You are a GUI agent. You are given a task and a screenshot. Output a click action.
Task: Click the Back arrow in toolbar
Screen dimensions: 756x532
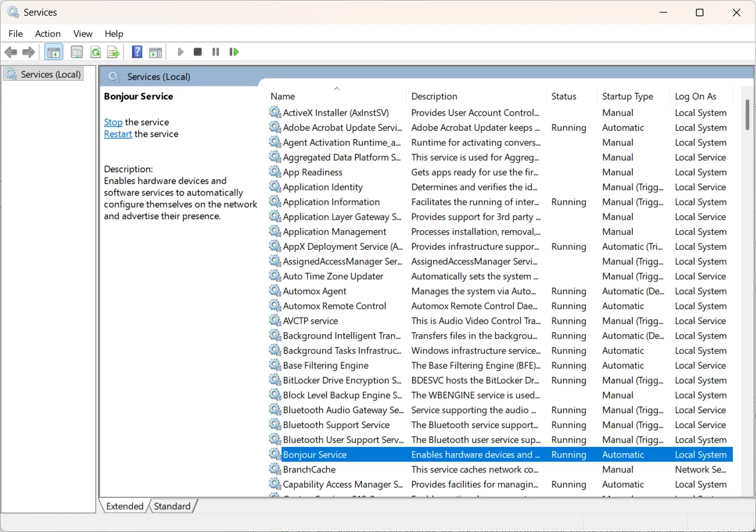11,52
